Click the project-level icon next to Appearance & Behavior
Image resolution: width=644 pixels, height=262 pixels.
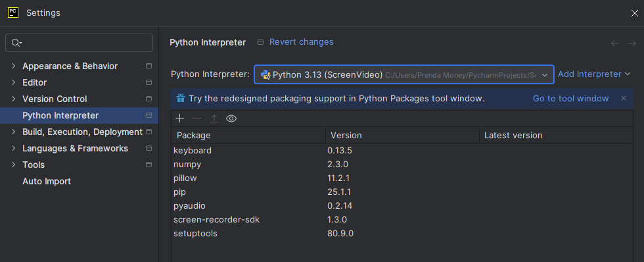pyautogui.click(x=149, y=66)
